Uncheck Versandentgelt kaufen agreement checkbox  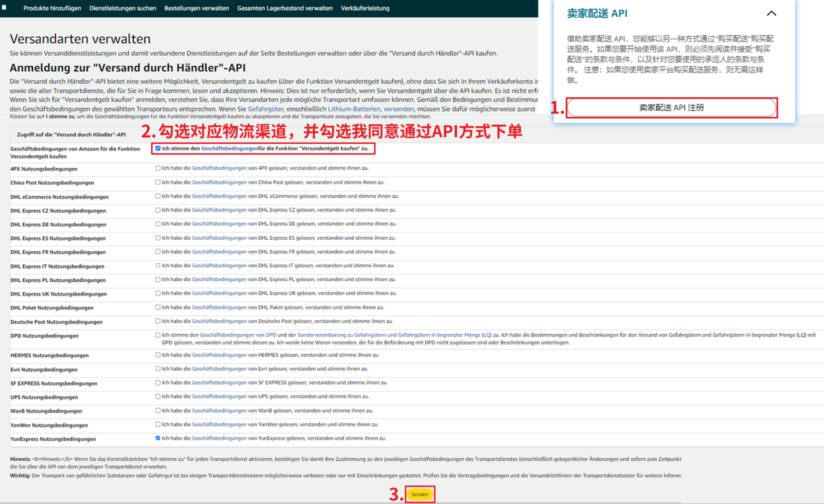[x=158, y=148]
